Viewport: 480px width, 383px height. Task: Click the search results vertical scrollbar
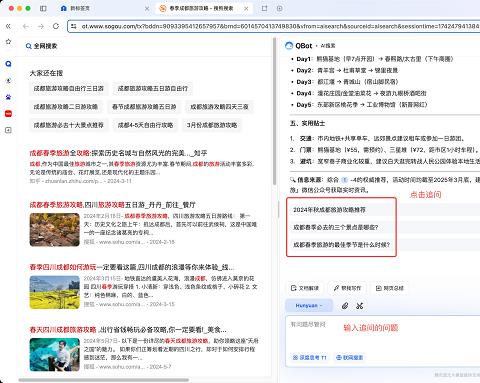tap(275, 111)
